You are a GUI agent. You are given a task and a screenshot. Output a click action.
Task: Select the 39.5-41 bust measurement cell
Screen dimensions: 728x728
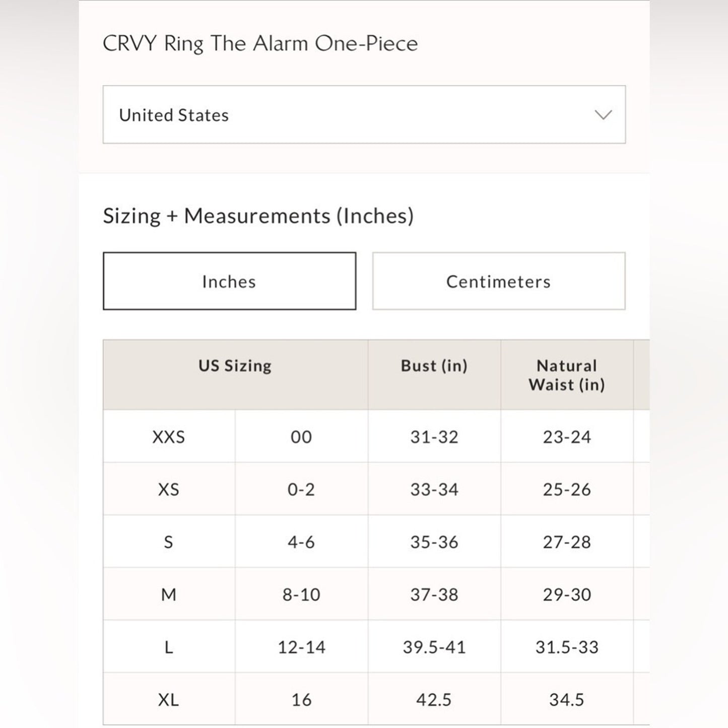434,647
